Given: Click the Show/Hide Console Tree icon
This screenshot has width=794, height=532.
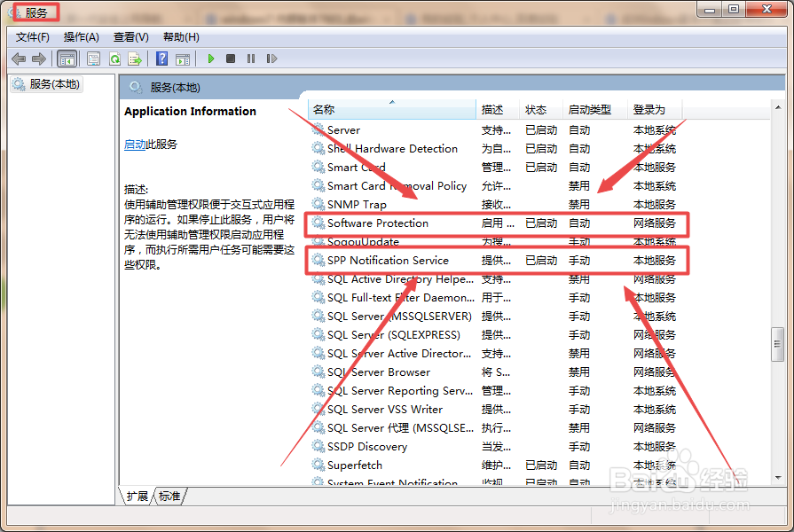Looking at the screenshot, I should [x=67, y=59].
